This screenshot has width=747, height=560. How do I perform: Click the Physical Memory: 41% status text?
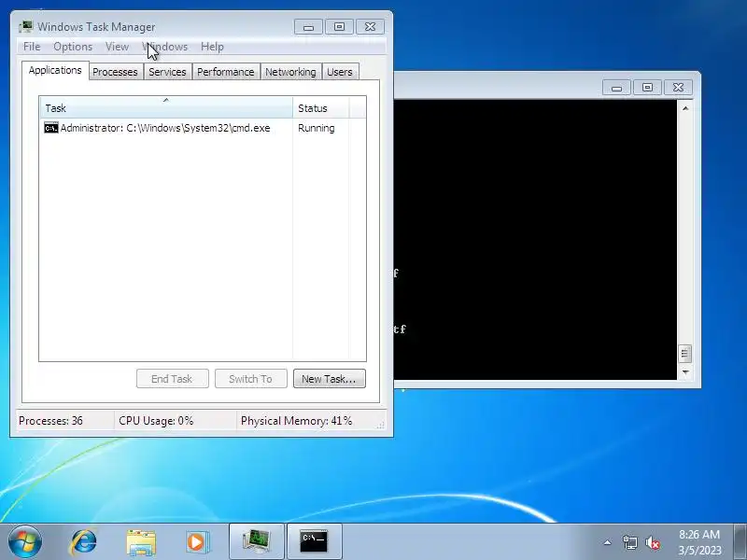pyautogui.click(x=296, y=421)
